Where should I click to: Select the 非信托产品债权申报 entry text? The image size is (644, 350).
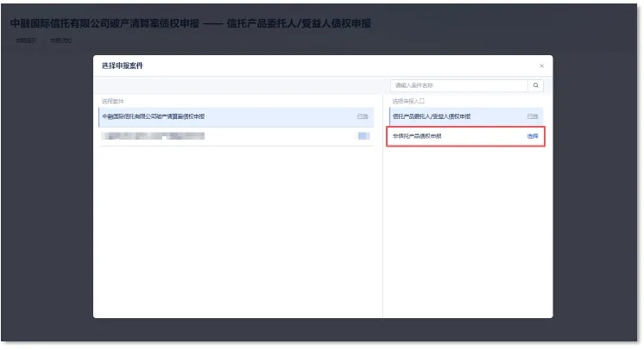[417, 136]
